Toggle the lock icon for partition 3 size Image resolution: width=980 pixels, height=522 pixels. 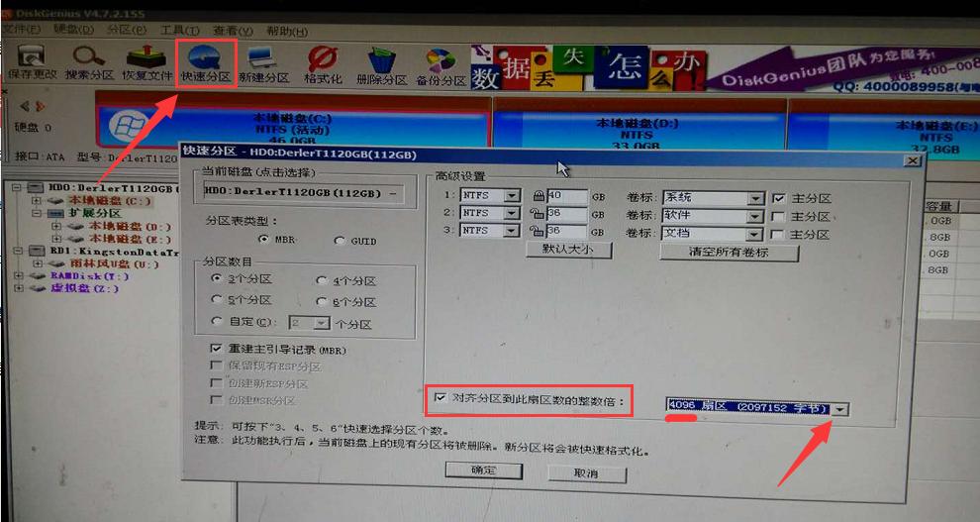(x=538, y=231)
